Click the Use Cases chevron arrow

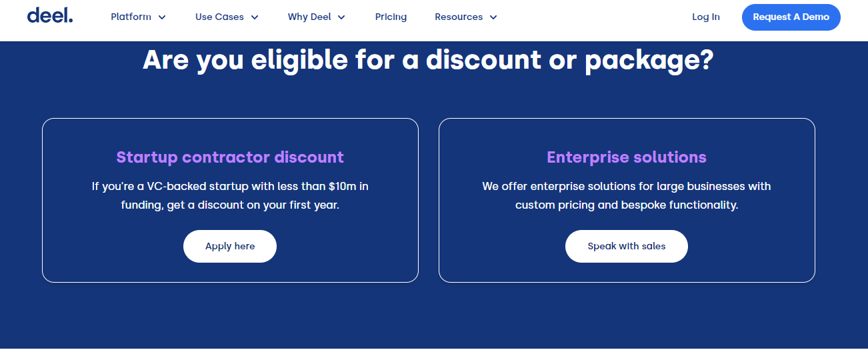click(x=255, y=17)
